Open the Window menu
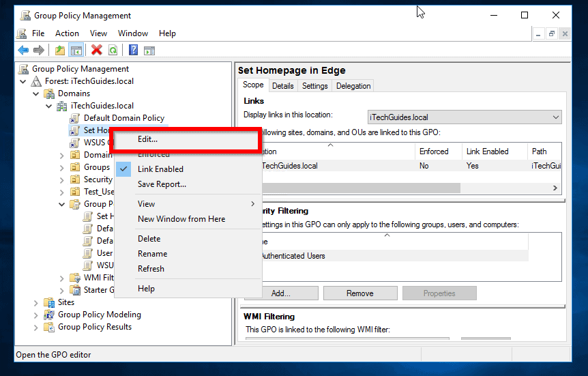 (133, 33)
